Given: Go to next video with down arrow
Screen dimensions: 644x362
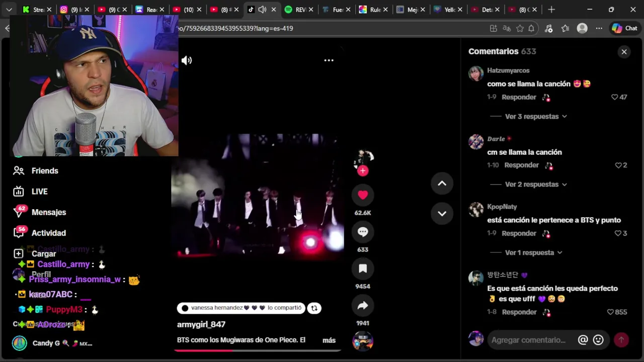Looking at the screenshot, I should 442,214.
